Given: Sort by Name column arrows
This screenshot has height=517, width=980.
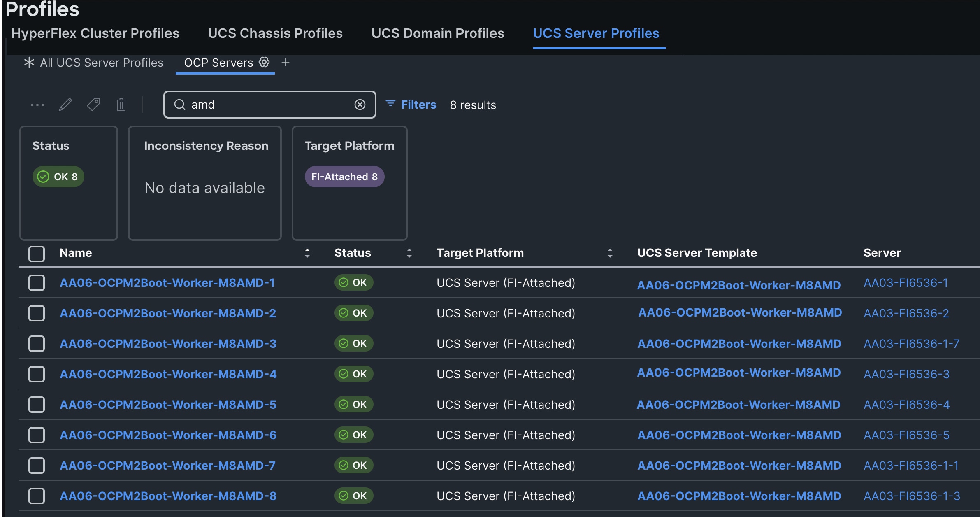Looking at the screenshot, I should tap(307, 253).
